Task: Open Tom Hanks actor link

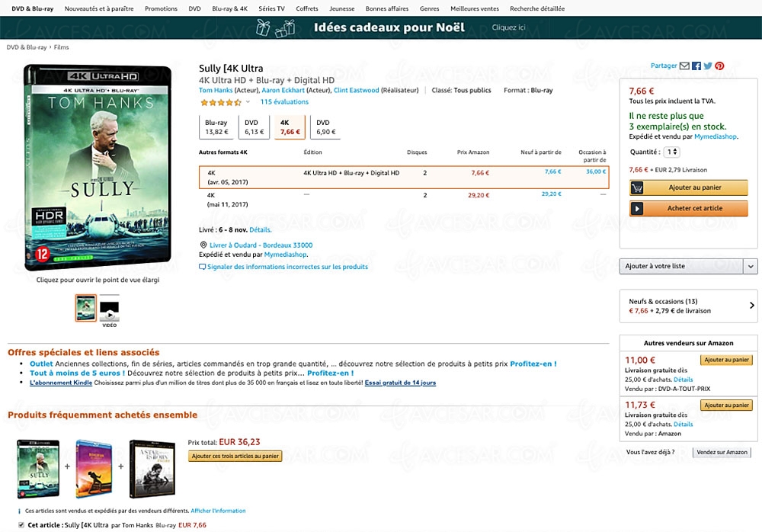Action: [x=216, y=91]
